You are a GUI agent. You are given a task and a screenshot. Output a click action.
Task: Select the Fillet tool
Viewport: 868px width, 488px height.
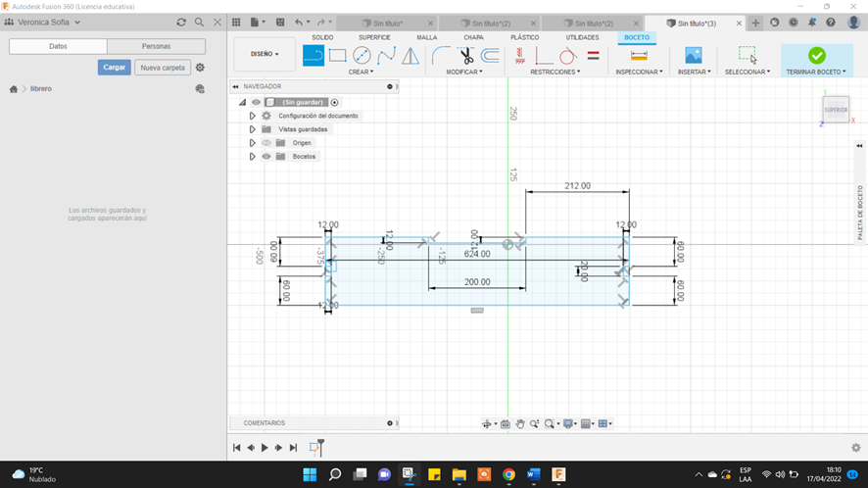441,56
